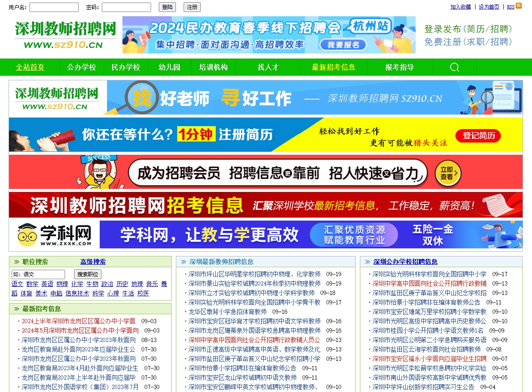The image size is (532, 392).
Task: Open the search magnifier icon in navigation bar
Action: 455,67
